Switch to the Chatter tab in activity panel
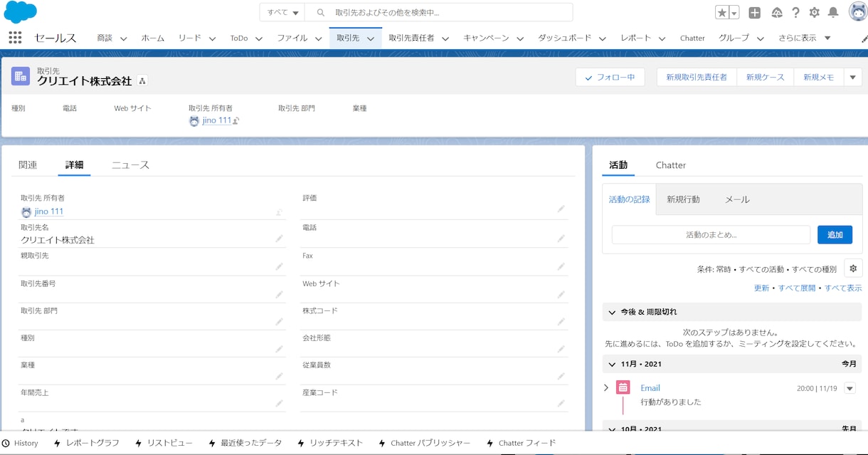The image size is (868, 455). [x=670, y=164]
